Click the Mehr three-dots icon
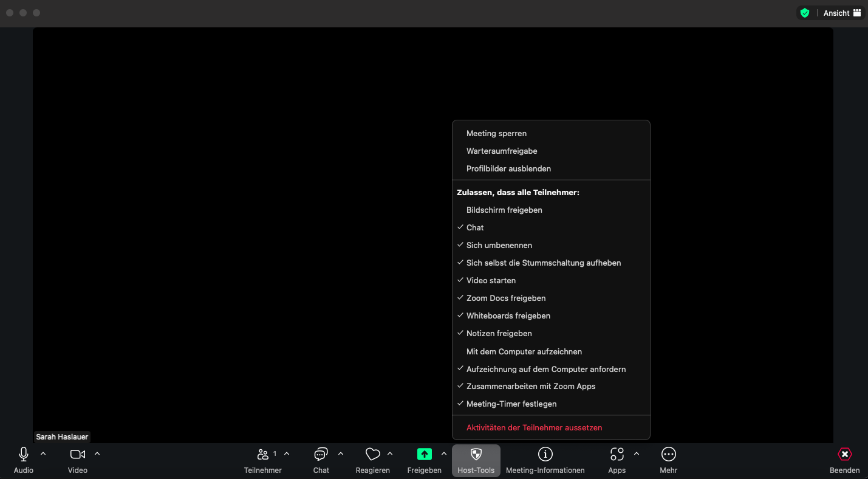868x479 pixels. 668,455
